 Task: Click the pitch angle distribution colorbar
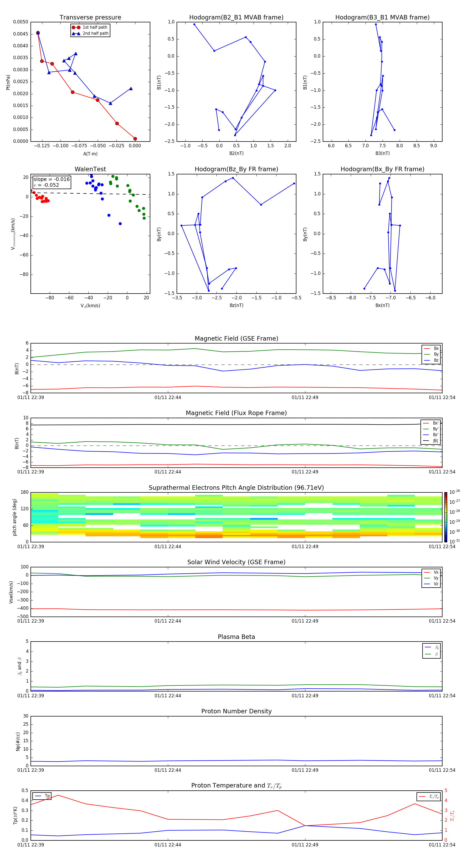446,517
